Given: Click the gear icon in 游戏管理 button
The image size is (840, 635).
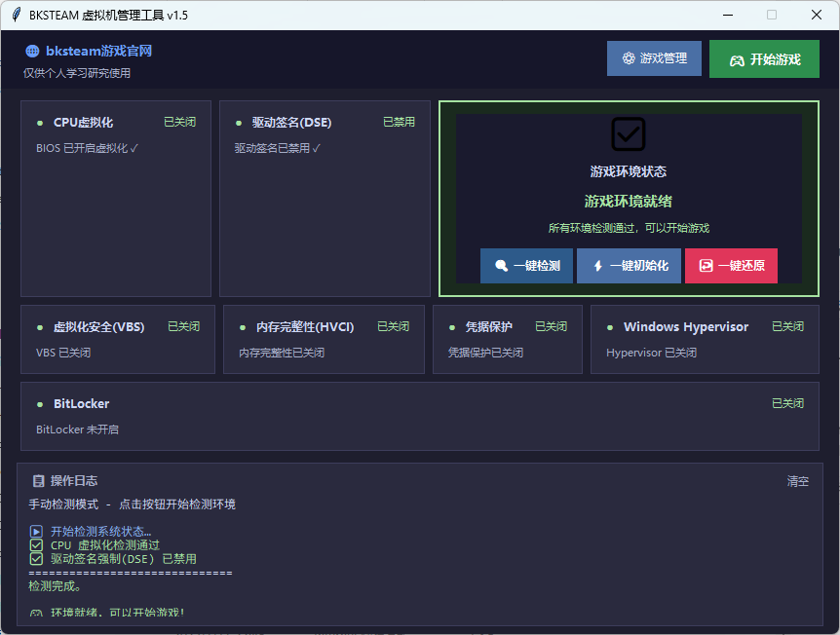Looking at the screenshot, I should pos(629,58).
